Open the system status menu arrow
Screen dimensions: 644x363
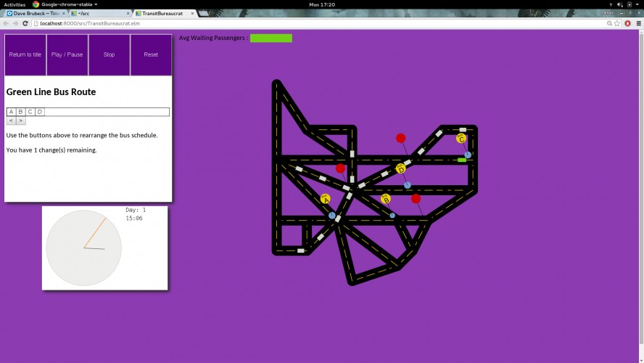pos(637,4)
